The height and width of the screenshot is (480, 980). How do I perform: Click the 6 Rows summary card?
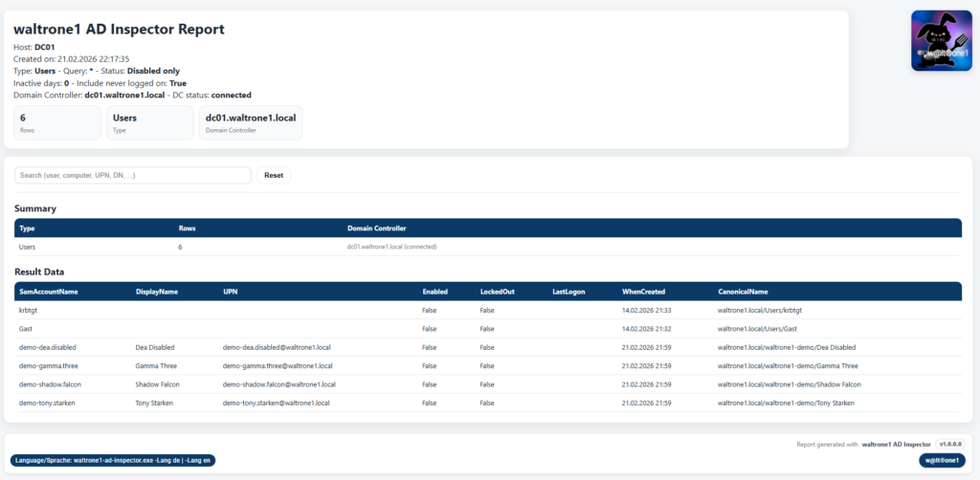click(x=56, y=122)
